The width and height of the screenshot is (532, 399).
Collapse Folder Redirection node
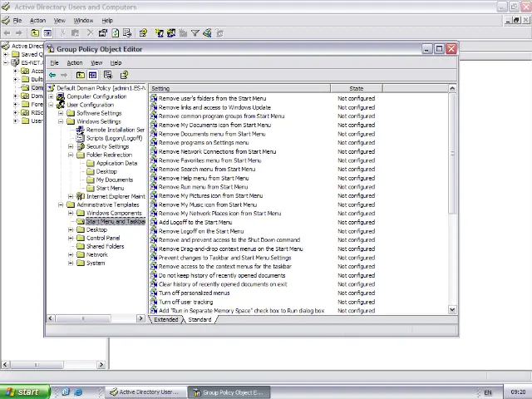pyautogui.click(x=71, y=155)
